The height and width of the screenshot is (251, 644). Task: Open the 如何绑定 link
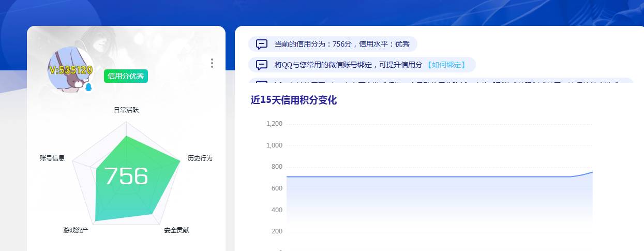click(446, 65)
